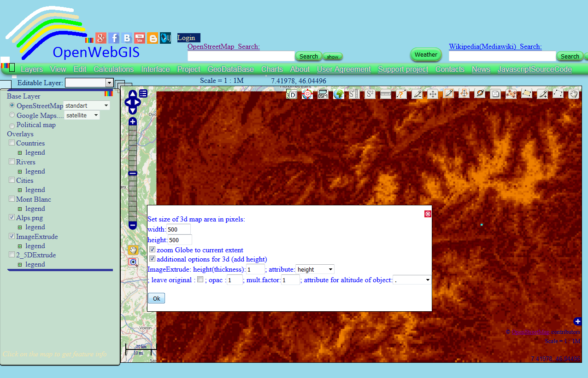The height and width of the screenshot is (378, 588).
Task: Enable the Rivers overlay checkbox
Action: pos(12,162)
